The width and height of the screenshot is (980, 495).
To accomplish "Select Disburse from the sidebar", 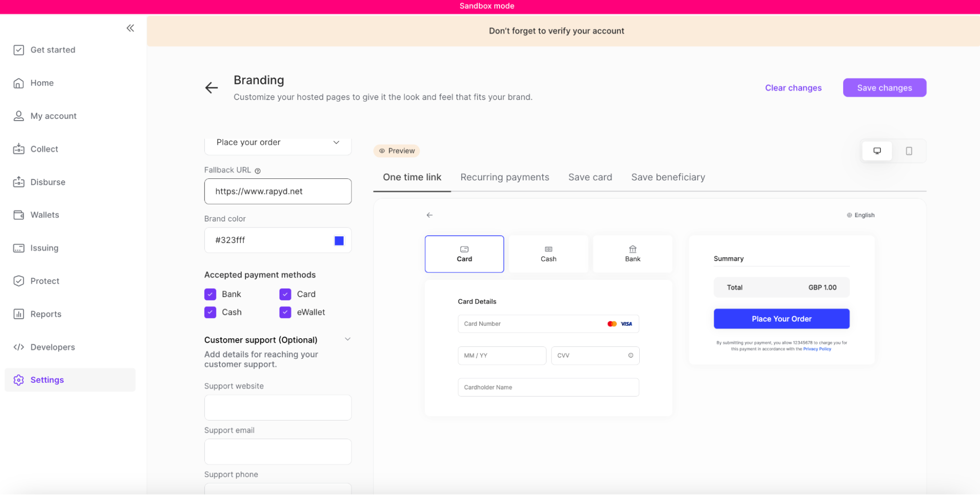I will coord(48,182).
